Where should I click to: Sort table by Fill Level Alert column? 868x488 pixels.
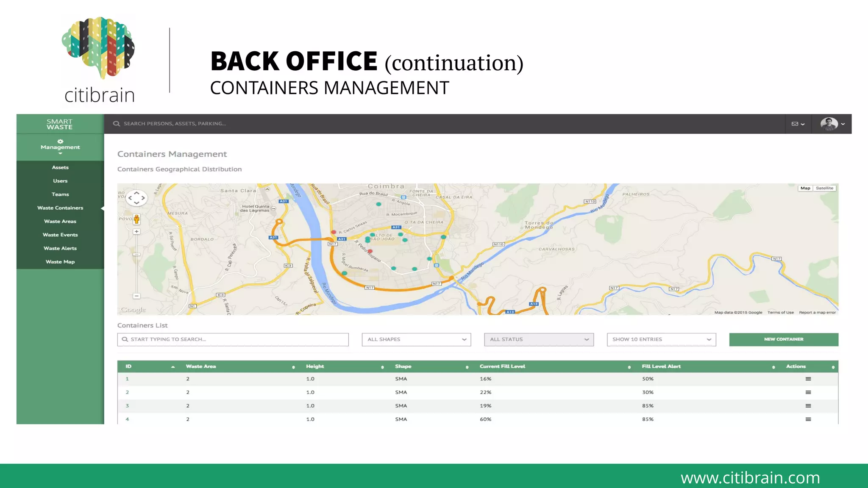point(773,367)
